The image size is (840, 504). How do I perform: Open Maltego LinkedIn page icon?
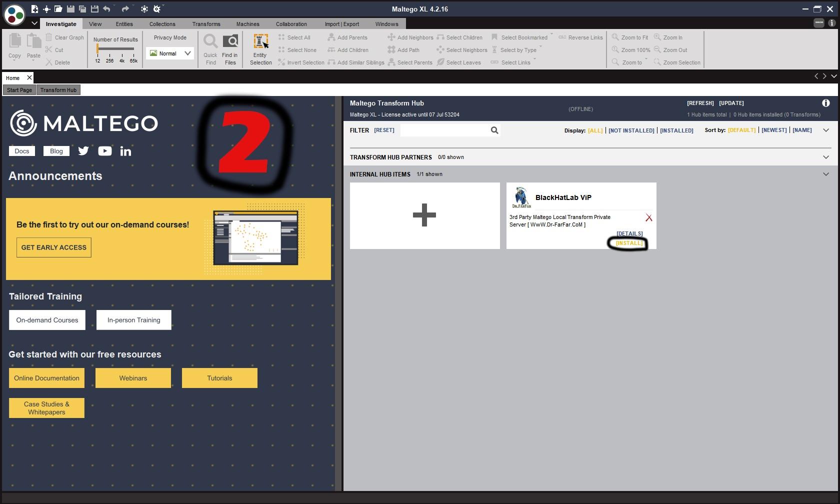click(x=125, y=151)
